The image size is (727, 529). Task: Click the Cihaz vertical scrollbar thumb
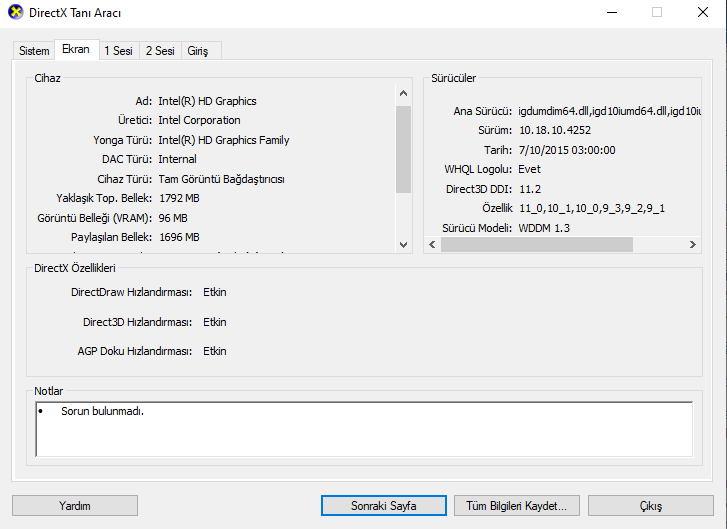point(403,149)
